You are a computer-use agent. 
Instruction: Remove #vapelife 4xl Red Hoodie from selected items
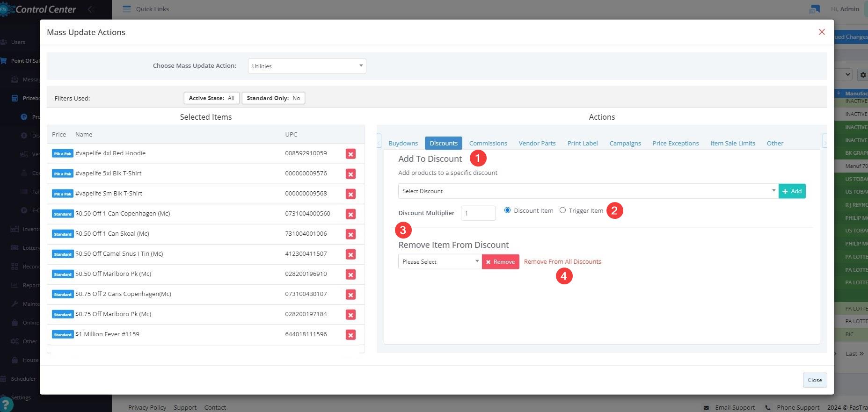tap(350, 154)
